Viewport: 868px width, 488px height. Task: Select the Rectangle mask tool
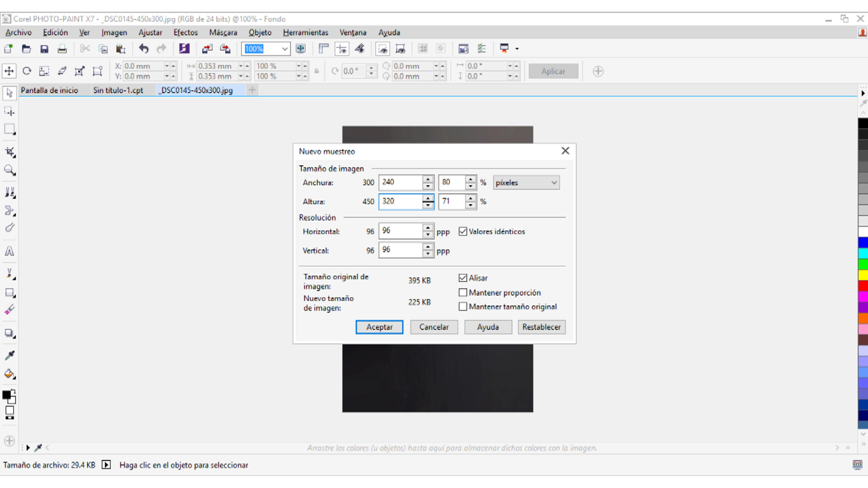pyautogui.click(x=9, y=129)
